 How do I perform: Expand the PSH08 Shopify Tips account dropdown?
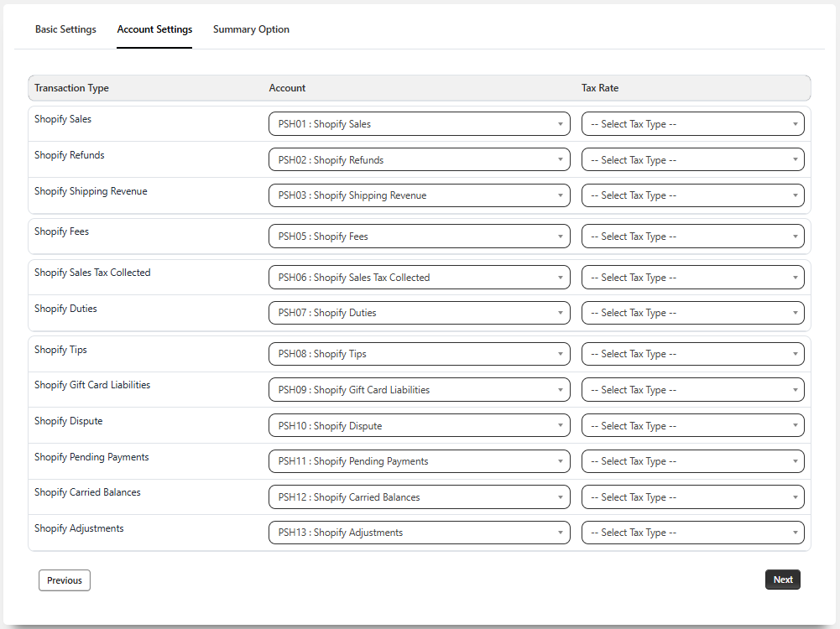(419, 354)
